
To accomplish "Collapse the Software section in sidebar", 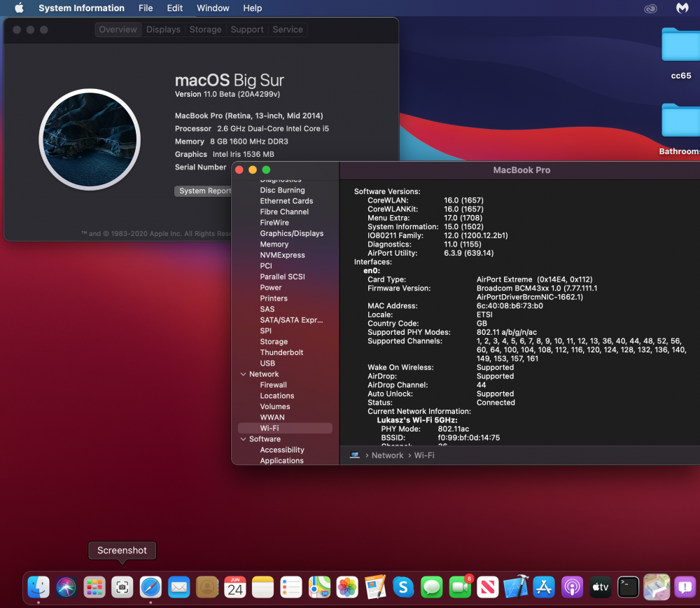I will 244,439.
